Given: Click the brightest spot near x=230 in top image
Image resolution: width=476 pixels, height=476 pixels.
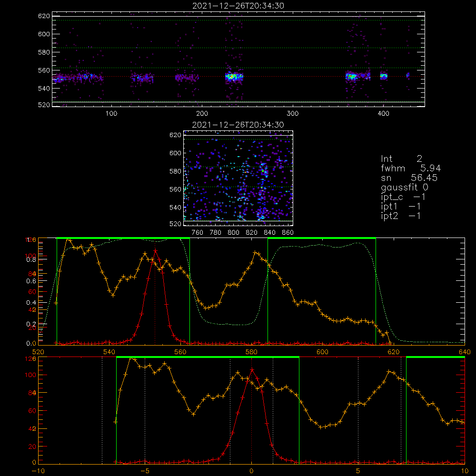Looking at the screenshot, I should (234, 77).
